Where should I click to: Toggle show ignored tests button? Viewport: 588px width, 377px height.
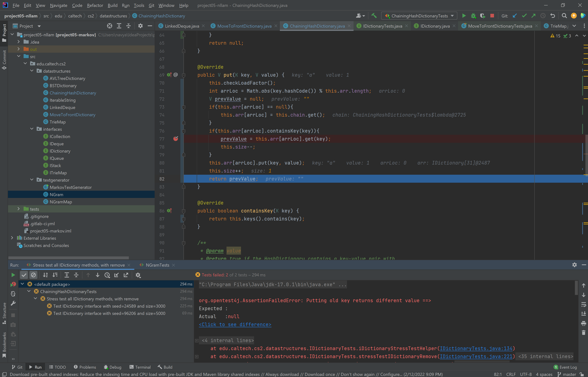click(33, 275)
